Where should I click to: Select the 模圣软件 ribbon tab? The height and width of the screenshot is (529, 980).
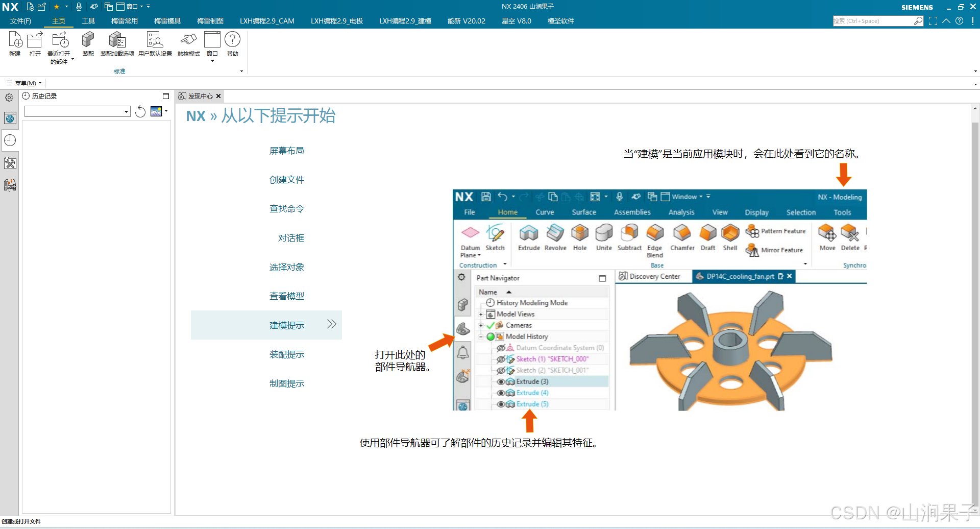[561, 21]
